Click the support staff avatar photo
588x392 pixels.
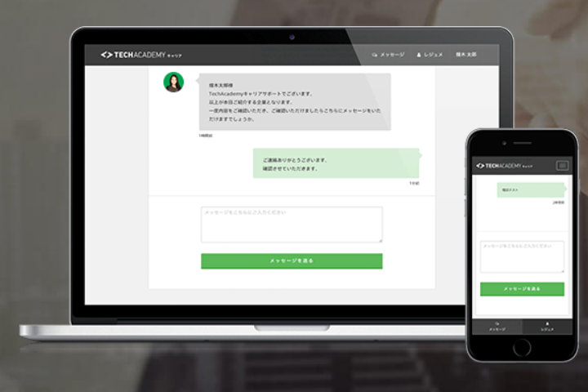tap(174, 82)
